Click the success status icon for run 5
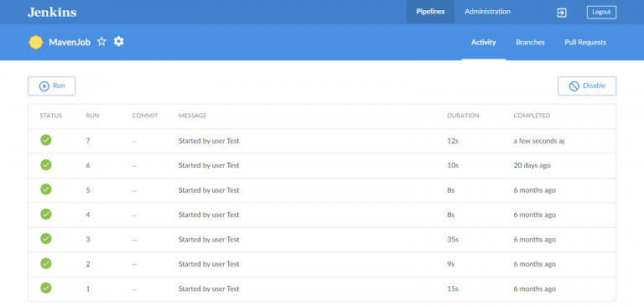The height and width of the screenshot is (307, 644). 46,190
